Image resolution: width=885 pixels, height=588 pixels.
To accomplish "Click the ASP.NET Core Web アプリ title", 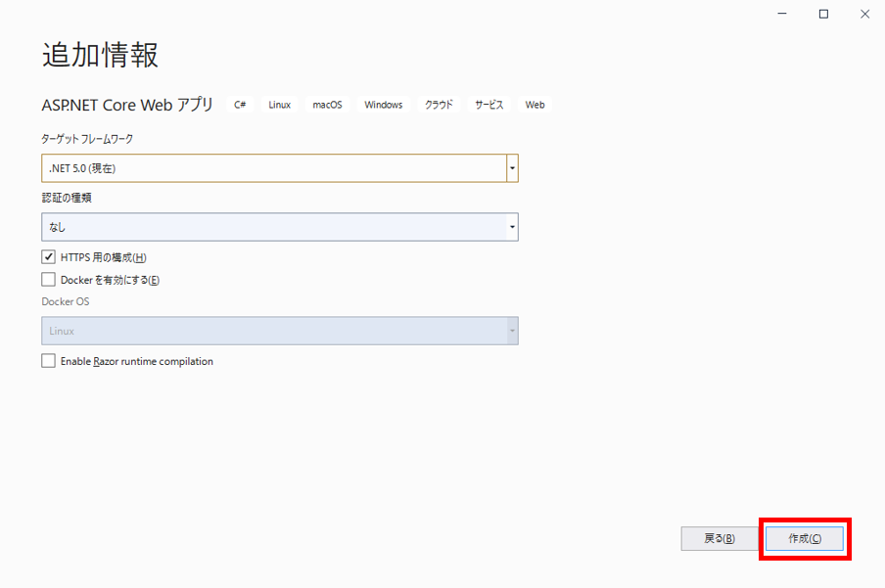I will point(127,105).
